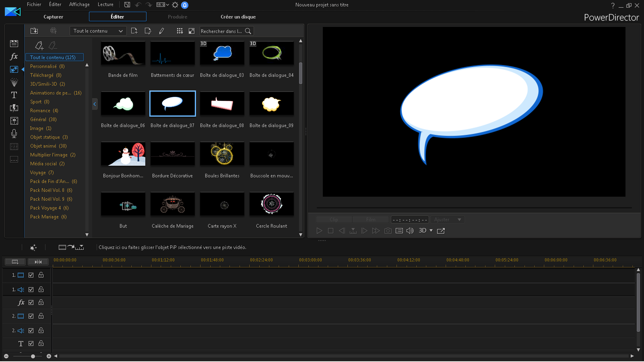Switch to the Créer un disque tab
The width and height of the screenshot is (644, 362).
(x=238, y=17)
